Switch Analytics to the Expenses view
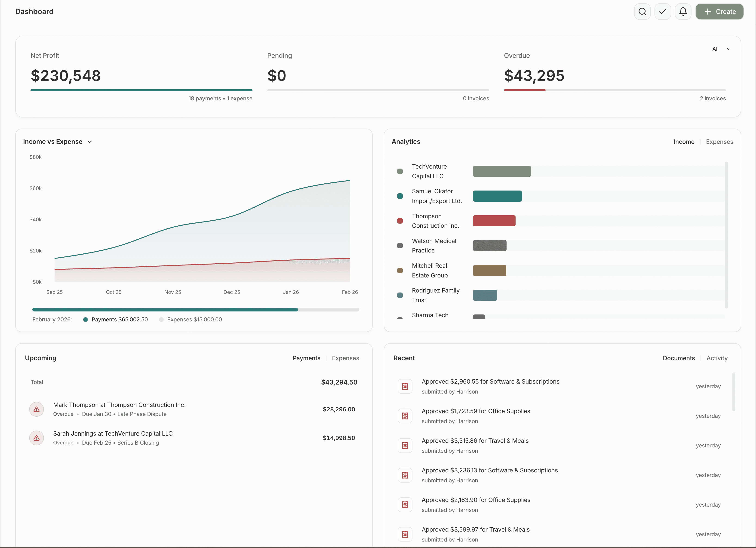 (719, 142)
